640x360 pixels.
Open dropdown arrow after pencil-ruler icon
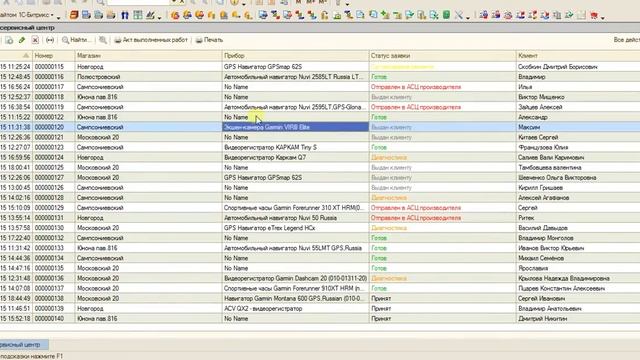click(159, 17)
